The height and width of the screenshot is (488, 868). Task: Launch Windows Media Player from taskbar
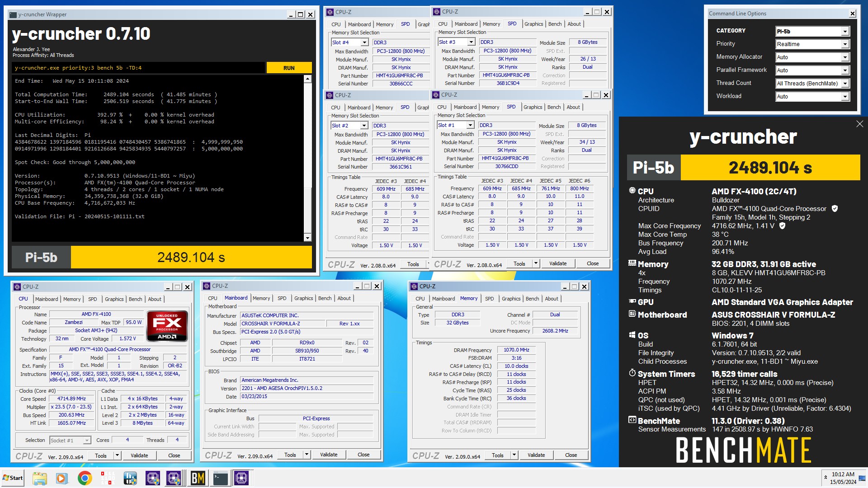pos(62,478)
